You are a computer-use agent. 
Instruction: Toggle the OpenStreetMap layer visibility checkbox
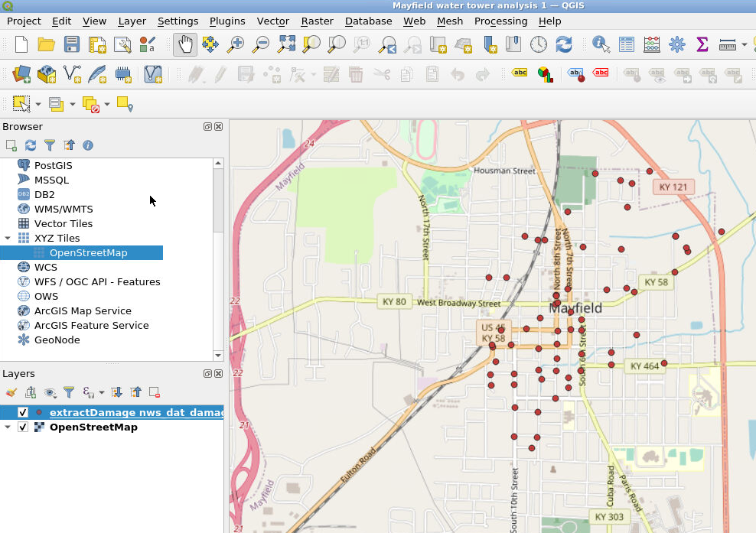tap(23, 427)
